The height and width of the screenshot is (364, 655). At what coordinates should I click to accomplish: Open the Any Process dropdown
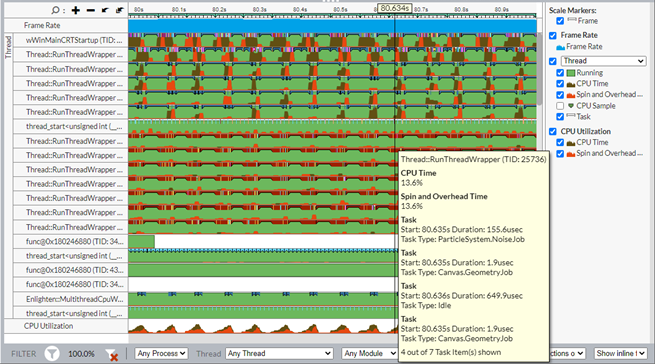point(161,354)
